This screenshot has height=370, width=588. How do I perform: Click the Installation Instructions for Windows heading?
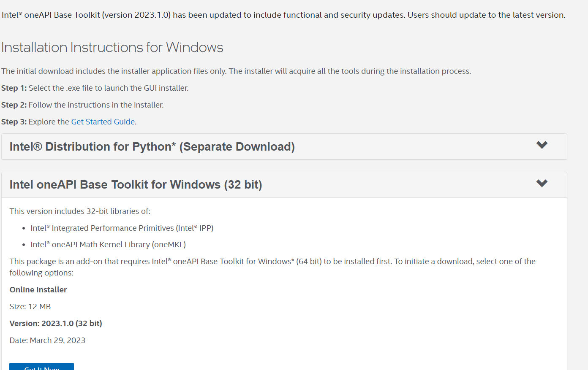pos(112,47)
